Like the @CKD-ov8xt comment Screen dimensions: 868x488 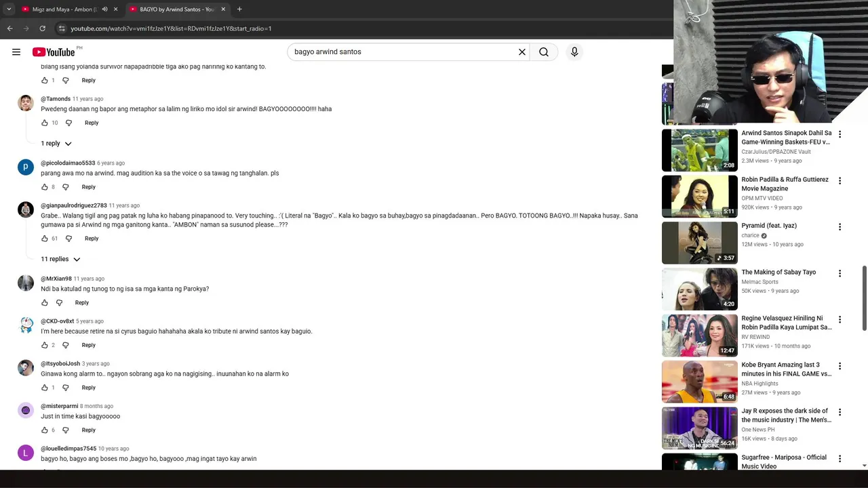click(x=45, y=345)
